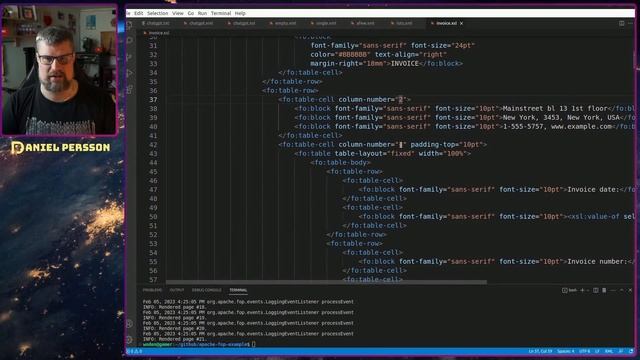Click the "Invoice number:" text on line 55
The height and width of the screenshot is (360, 640).
pyautogui.click(x=597, y=261)
